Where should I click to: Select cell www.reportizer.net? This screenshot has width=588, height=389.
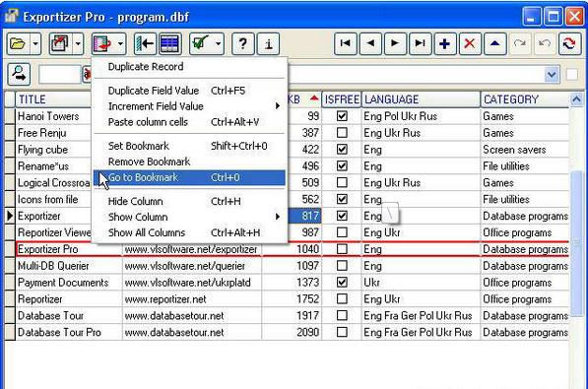[x=192, y=299]
